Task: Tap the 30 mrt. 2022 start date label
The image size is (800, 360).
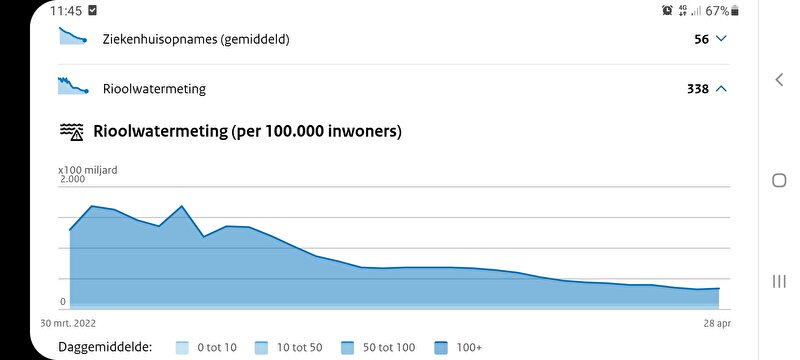Action: (x=68, y=323)
